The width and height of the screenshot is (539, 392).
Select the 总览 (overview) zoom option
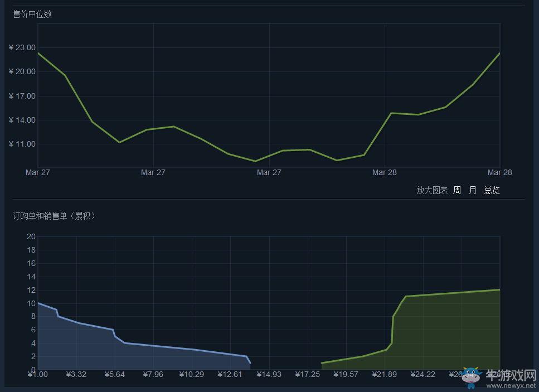click(x=492, y=190)
